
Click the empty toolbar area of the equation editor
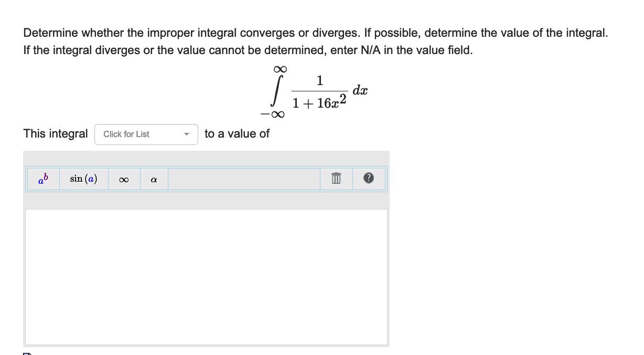point(244,179)
